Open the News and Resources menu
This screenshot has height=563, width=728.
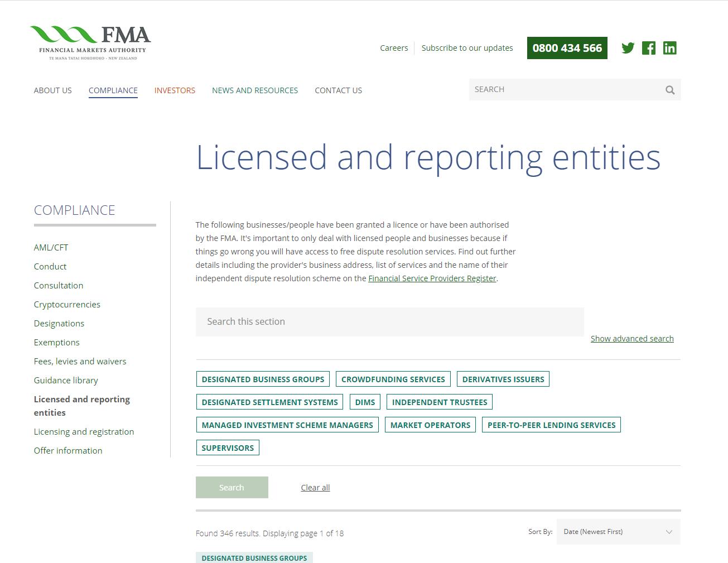255,90
